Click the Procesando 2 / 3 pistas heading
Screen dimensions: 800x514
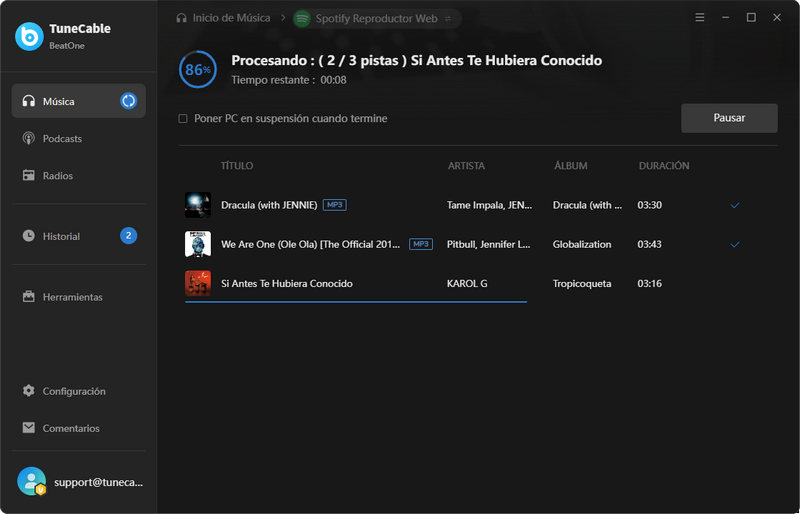coord(416,60)
